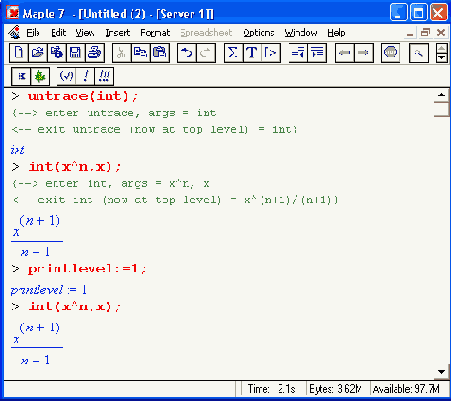This screenshot has height=401, width=451.
Task: Open the Edit menu
Action: point(59,33)
